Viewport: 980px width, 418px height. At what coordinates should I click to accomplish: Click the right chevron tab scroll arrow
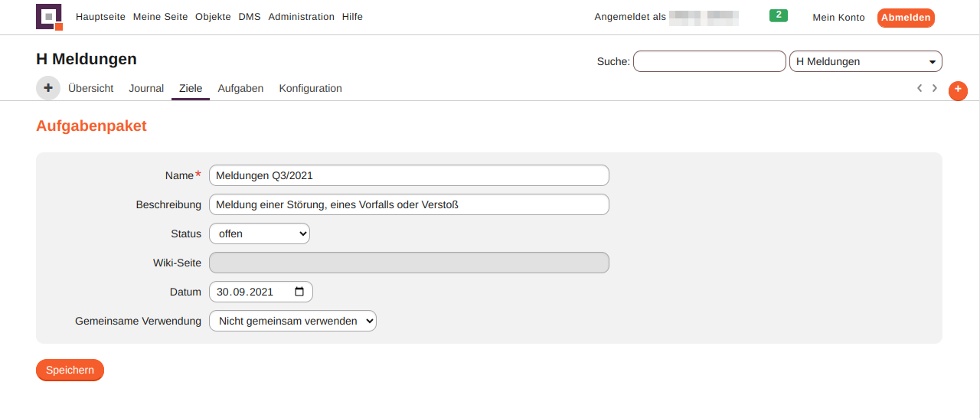click(935, 88)
